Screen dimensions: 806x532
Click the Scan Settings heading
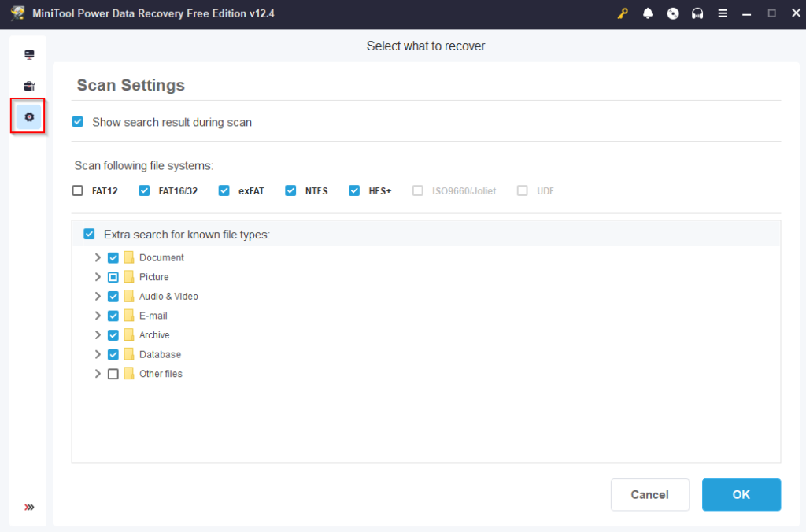pos(131,85)
